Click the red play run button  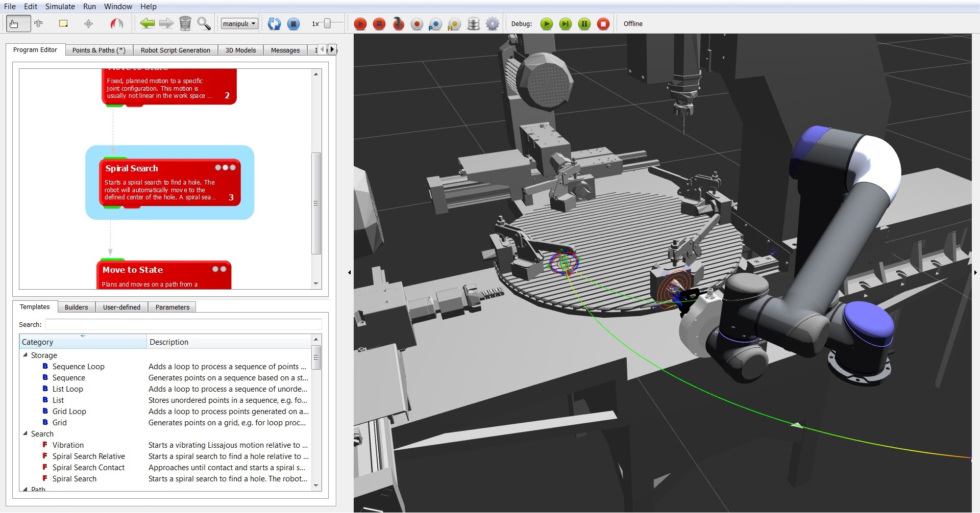[360, 24]
